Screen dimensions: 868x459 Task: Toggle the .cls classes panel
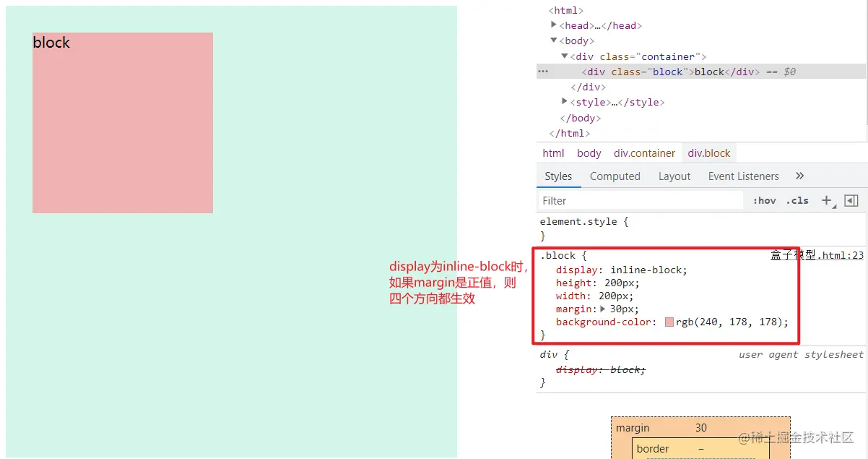(798, 200)
